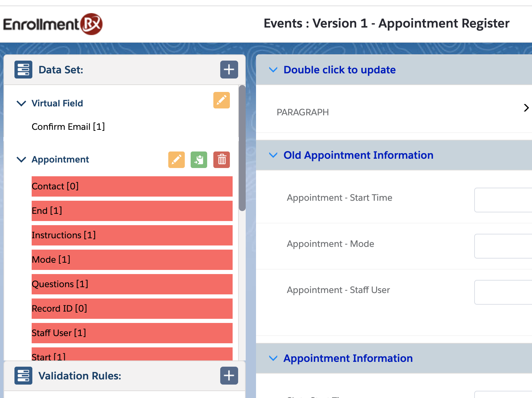Click the Data Set list scrollbar
Image resolution: width=532 pixels, height=398 pixels.
point(242,148)
